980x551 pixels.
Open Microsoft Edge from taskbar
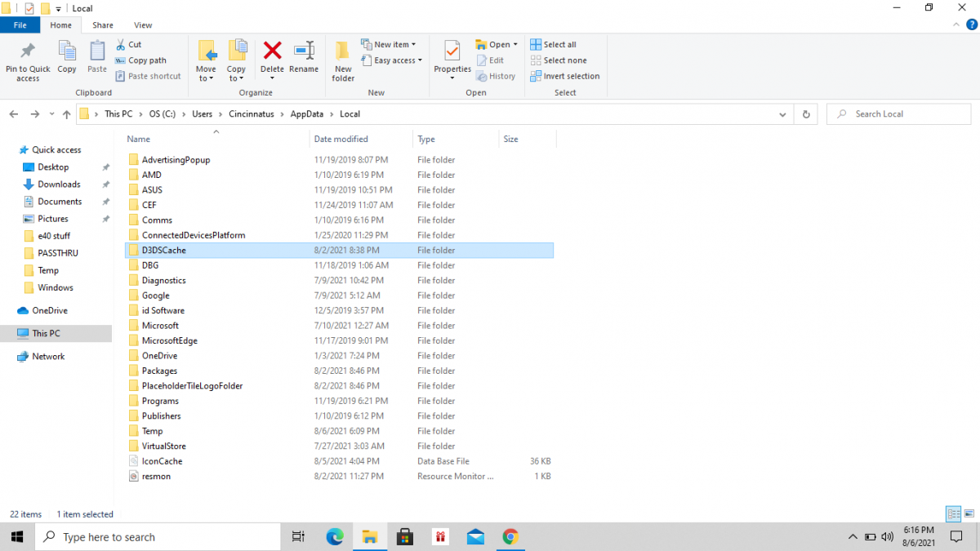(x=335, y=536)
